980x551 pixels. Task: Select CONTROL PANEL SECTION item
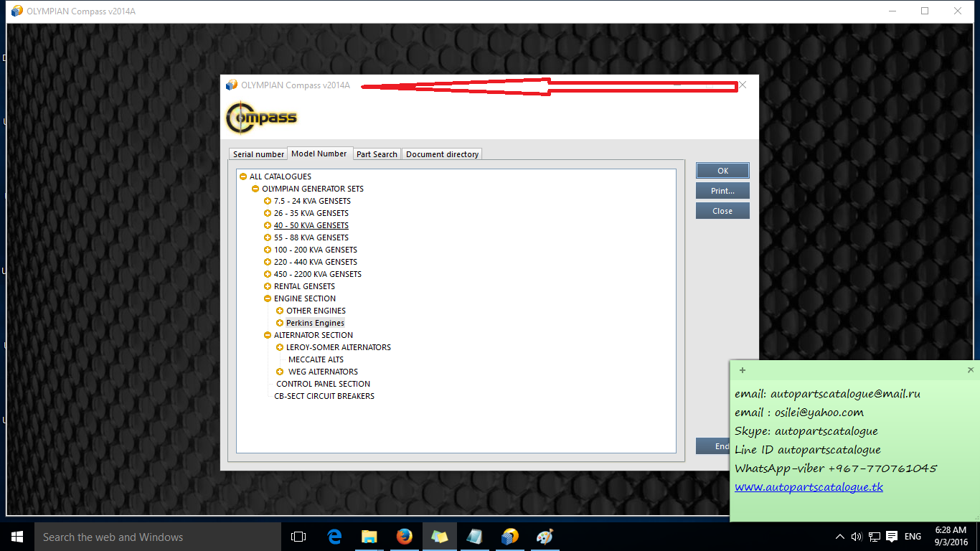pyautogui.click(x=324, y=384)
